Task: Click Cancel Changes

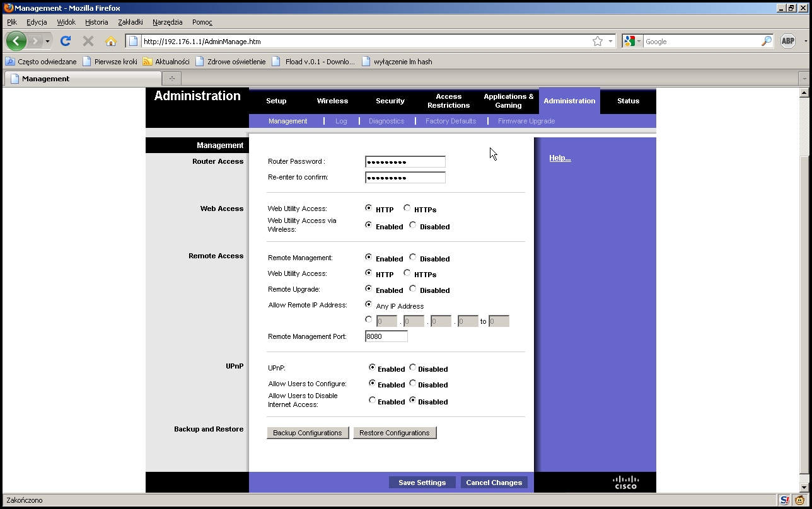Action: pos(494,483)
